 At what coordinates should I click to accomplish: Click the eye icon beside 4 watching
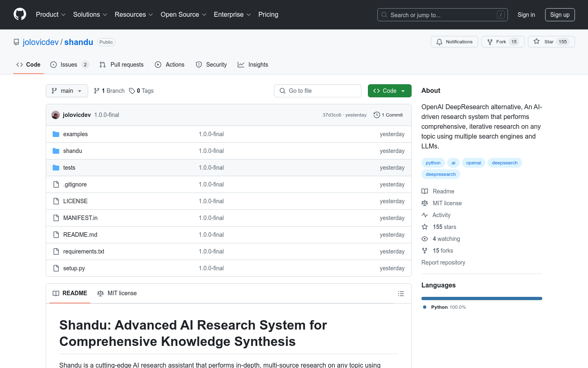click(425, 239)
